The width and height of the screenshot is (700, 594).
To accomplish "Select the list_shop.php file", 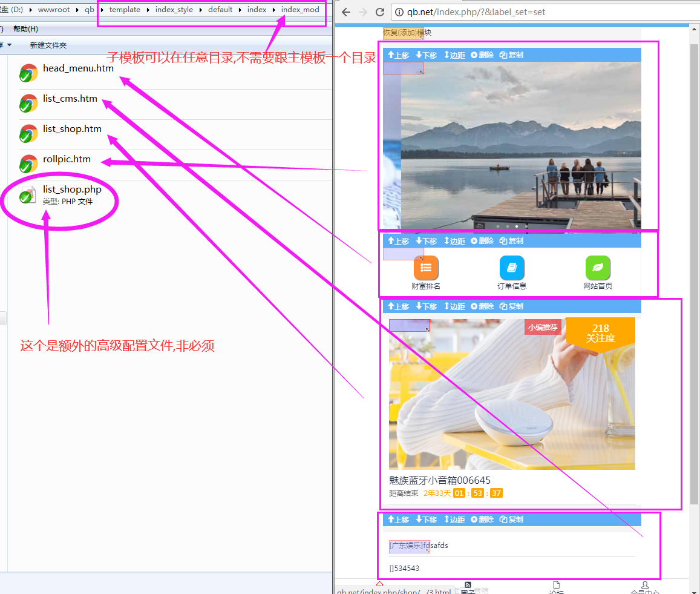I will pos(71,190).
